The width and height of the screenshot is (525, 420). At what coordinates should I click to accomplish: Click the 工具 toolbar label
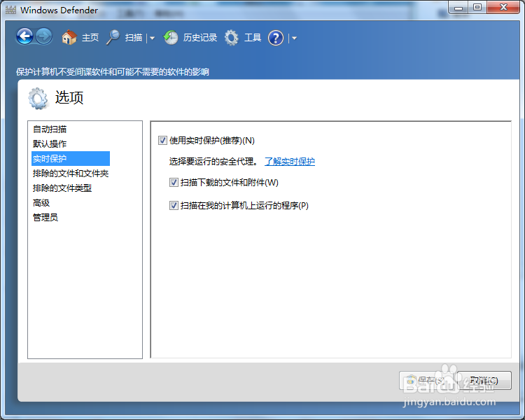point(253,38)
